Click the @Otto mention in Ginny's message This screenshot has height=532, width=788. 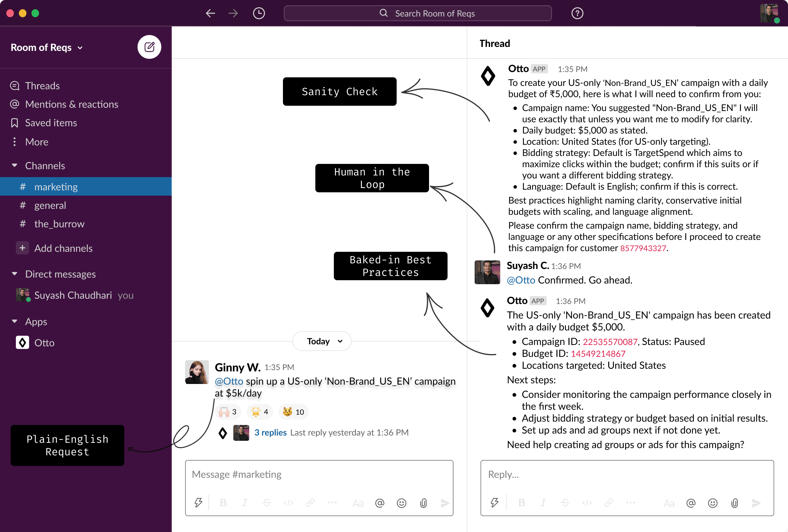point(229,381)
